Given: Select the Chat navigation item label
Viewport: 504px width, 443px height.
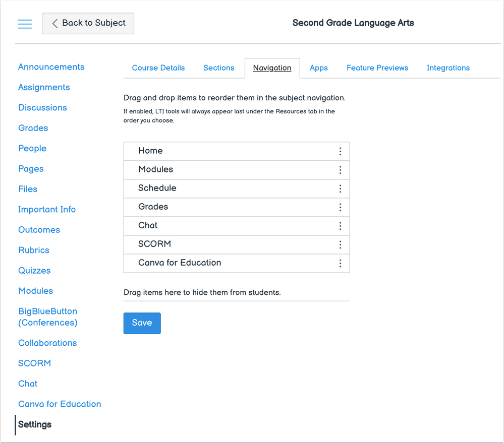Looking at the screenshot, I should [x=148, y=225].
